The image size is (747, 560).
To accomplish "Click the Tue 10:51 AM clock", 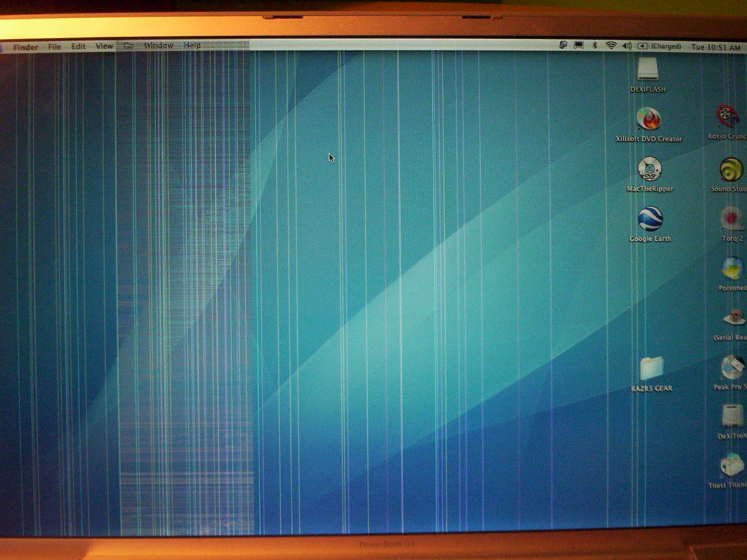I will point(716,48).
